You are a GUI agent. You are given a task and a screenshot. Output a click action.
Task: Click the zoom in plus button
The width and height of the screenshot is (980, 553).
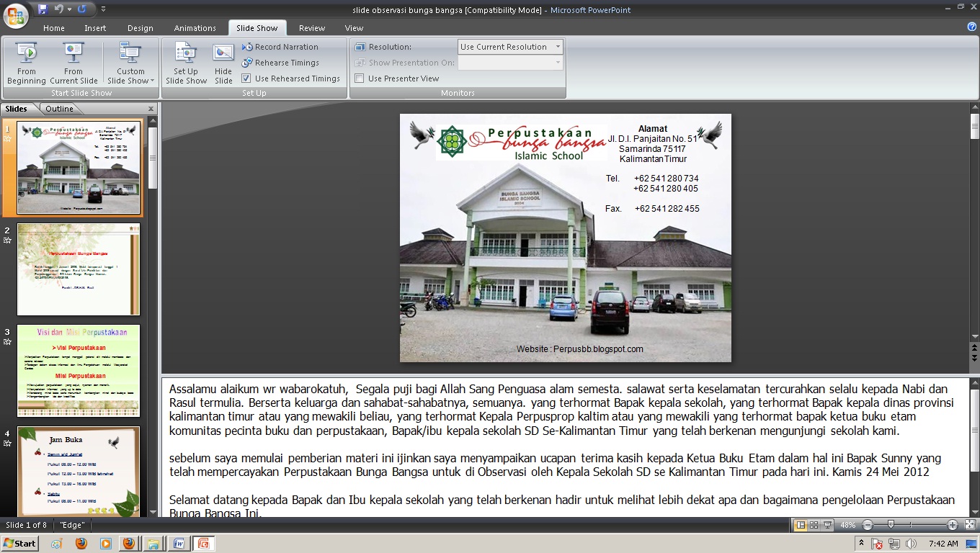(x=953, y=525)
